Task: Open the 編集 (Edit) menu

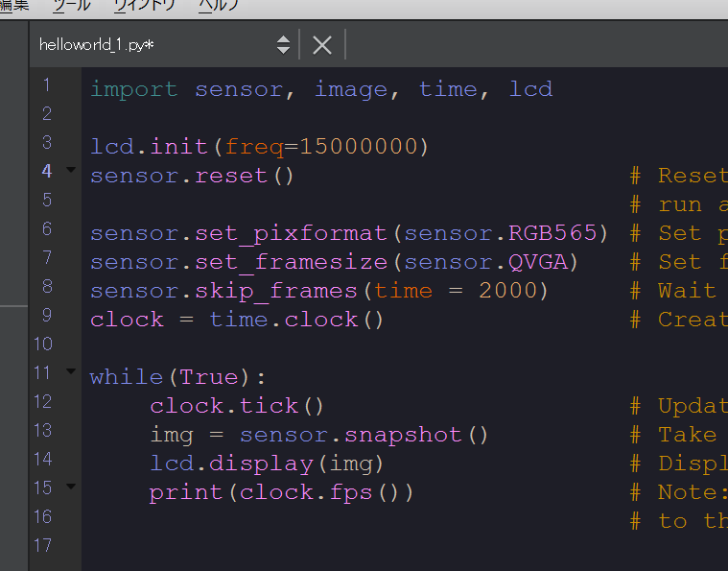Action: [14, 6]
